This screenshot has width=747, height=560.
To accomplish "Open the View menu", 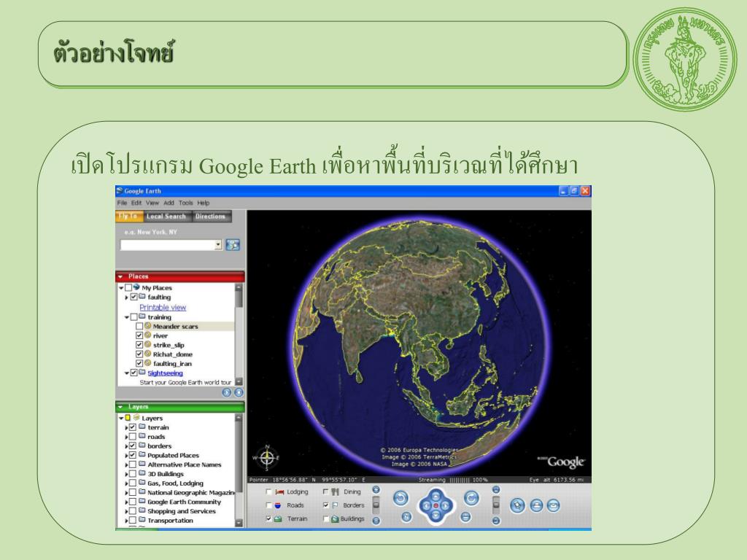I will pos(152,203).
